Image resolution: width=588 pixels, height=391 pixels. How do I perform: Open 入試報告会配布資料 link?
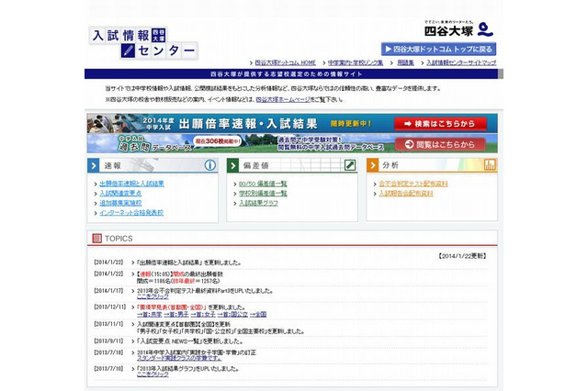pyautogui.click(x=406, y=194)
